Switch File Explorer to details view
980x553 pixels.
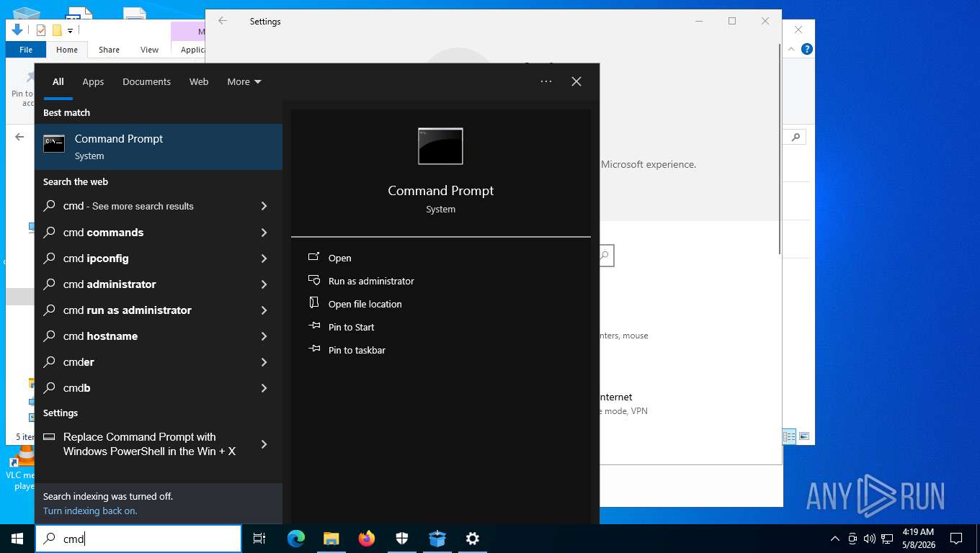click(790, 436)
